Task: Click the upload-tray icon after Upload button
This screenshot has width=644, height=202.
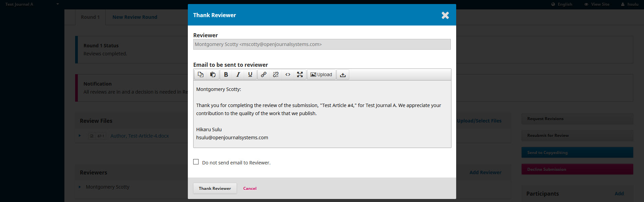Action: [343, 74]
